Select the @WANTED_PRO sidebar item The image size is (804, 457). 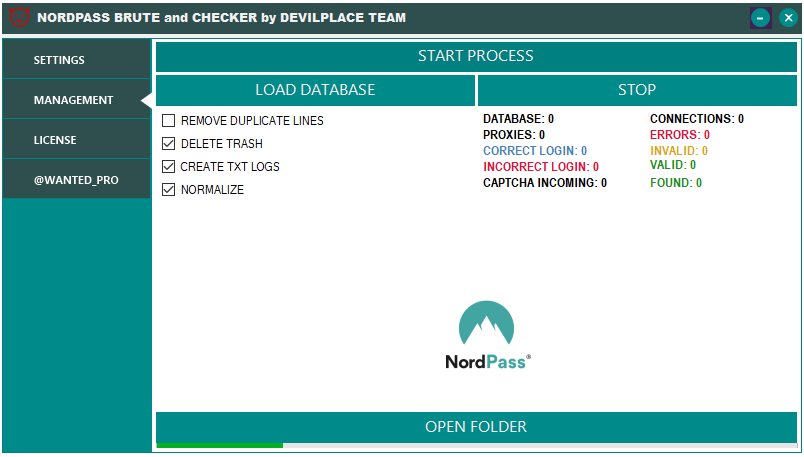(x=76, y=180)
